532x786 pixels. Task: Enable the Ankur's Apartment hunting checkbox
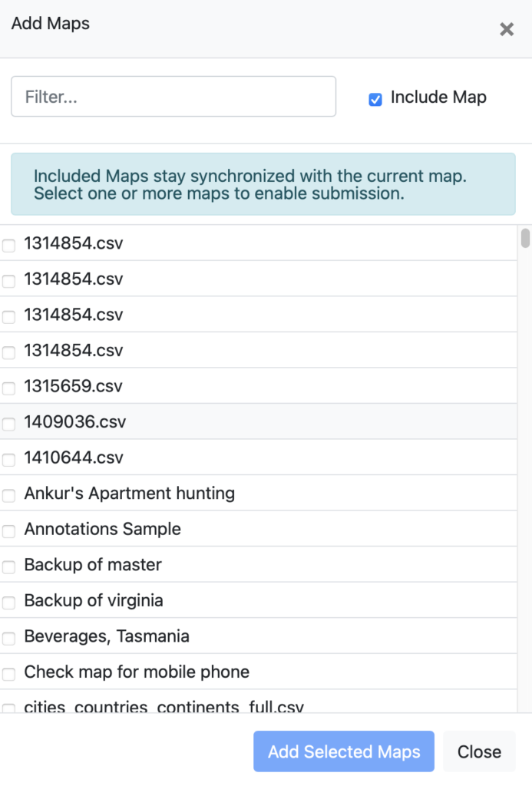(x=8, y=496)
